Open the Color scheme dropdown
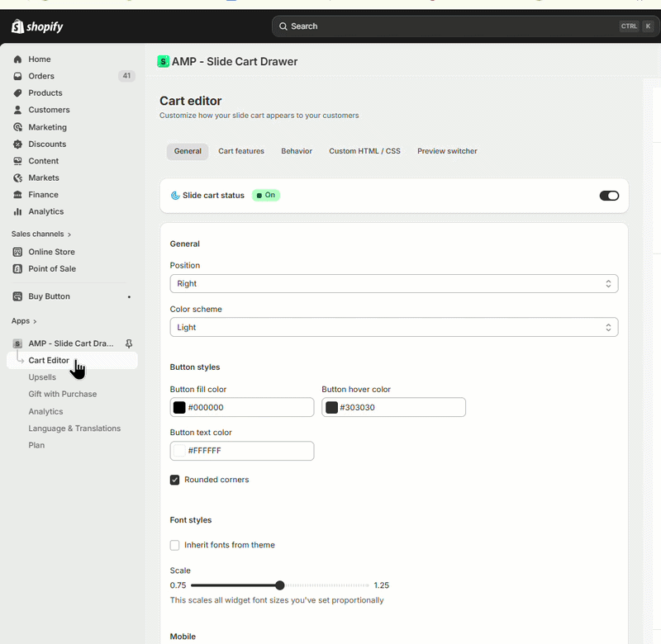Screen dimensions: 661x644 (x=394, y=327)
